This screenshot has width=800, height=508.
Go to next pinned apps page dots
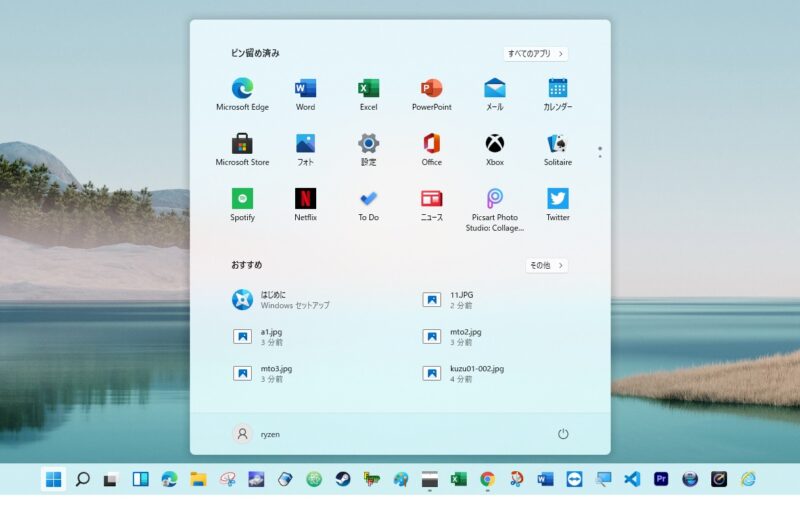pos(600,152)
